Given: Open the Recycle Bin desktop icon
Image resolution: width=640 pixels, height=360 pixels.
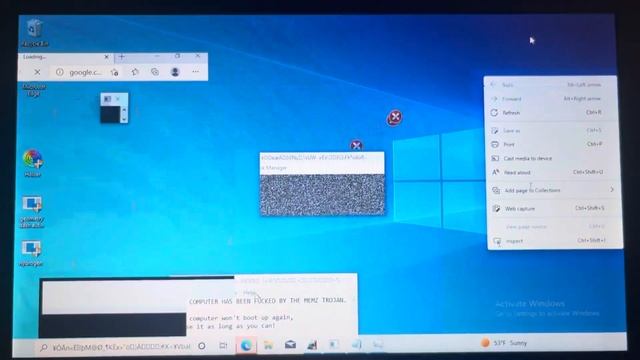Looking at the screenshot, I should 35,32.
